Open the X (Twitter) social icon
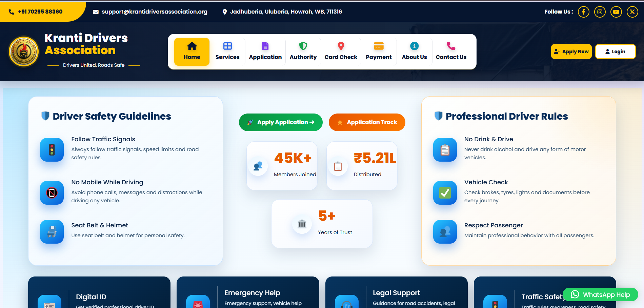Viewport: 644px width, 308px height. 632,12
